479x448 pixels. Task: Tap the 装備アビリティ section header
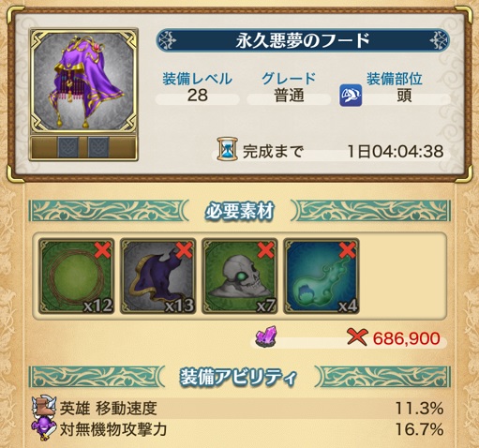239,377
